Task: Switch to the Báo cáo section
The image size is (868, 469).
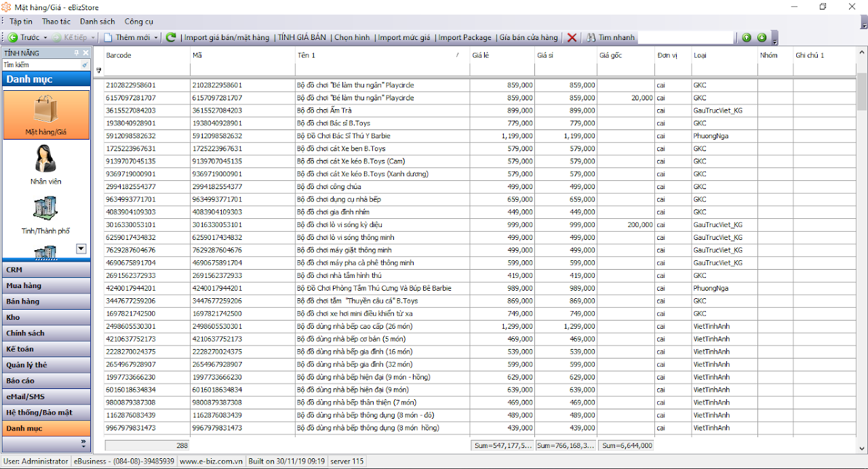Action: [x=46, y=381]
